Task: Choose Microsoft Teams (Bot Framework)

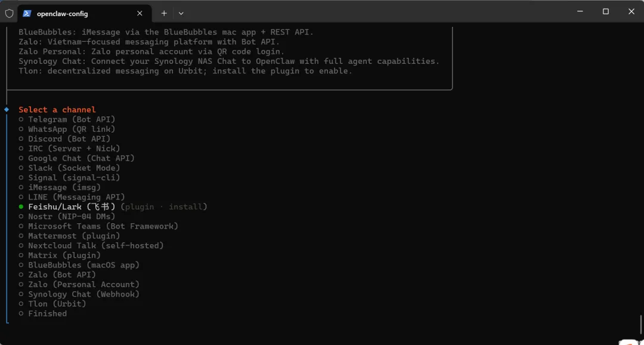Action: click(x=98, y=226)
